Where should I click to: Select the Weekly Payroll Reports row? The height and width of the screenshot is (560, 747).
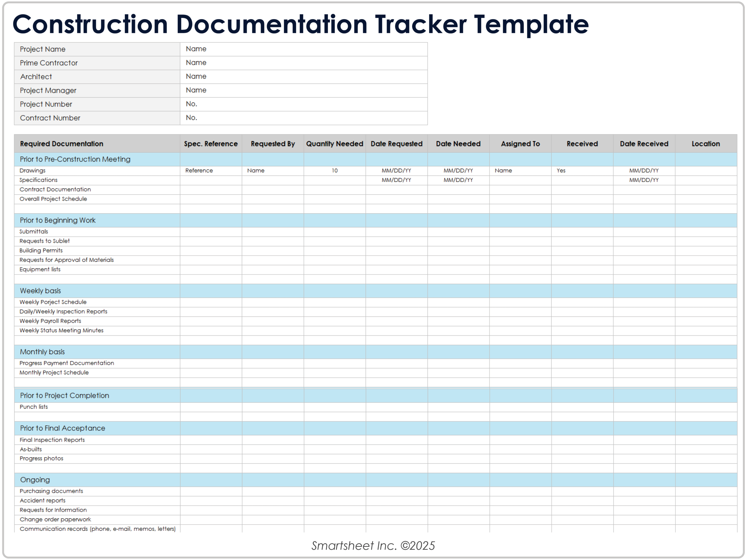tap(50, 320)
